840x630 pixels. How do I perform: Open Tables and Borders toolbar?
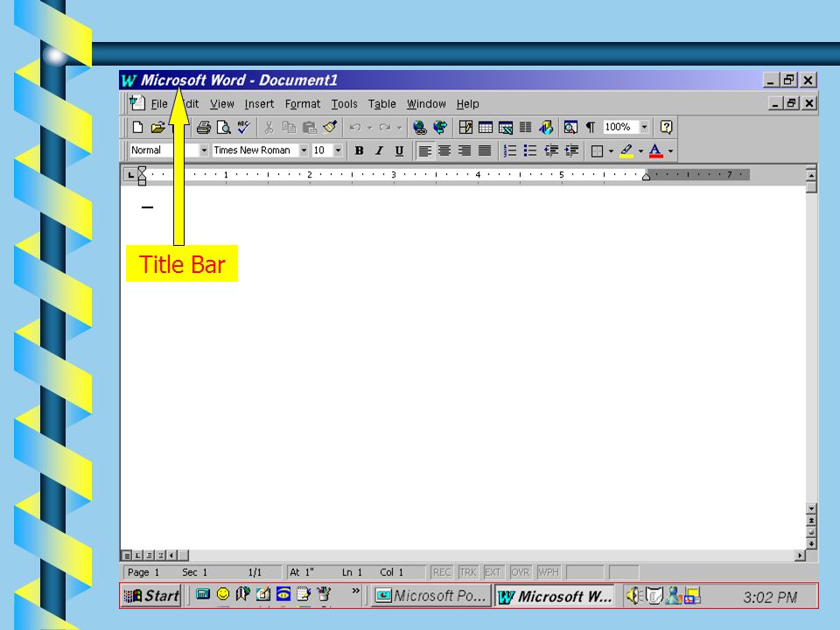[x=465, y=128]
